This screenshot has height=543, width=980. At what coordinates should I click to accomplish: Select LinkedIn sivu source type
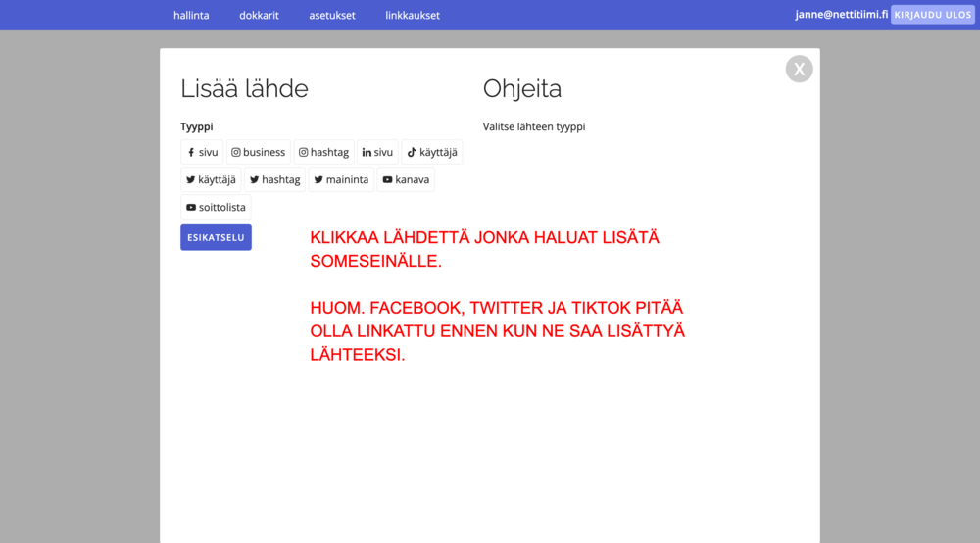coord(377,152)
